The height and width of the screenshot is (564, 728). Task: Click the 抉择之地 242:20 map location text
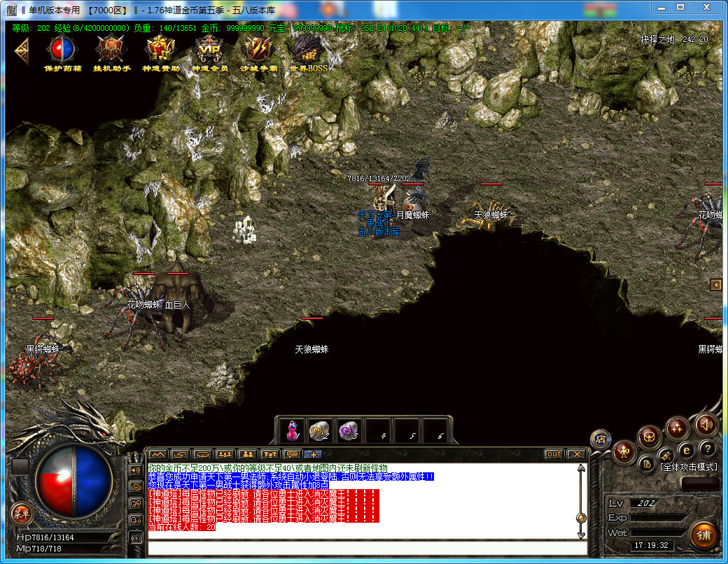pos(674,39)
